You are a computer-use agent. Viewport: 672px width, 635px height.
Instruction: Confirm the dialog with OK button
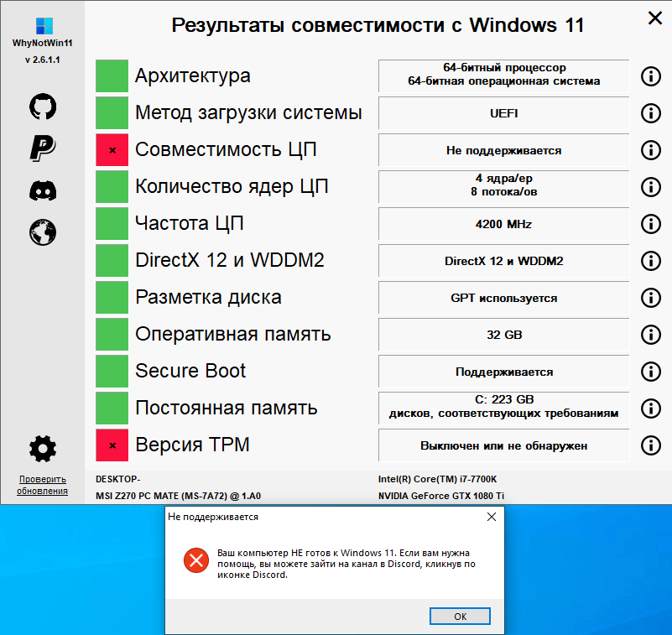(460, 617)
